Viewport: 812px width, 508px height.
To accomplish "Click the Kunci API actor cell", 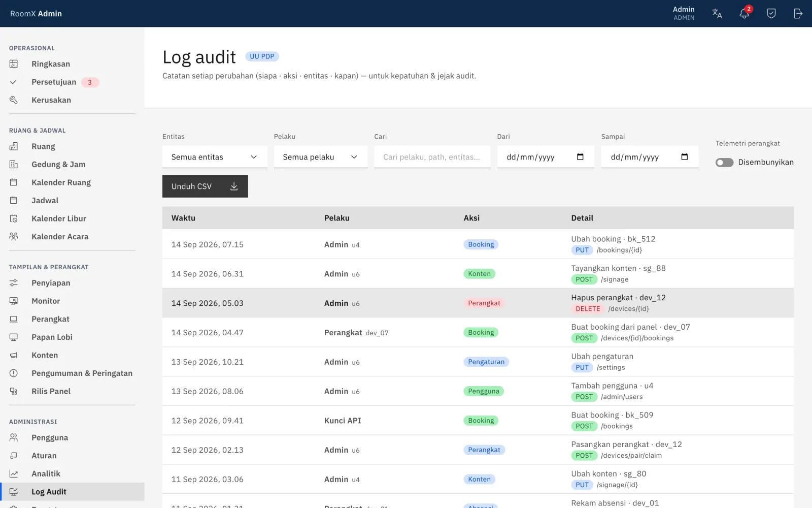I will (x=343, y=421).
